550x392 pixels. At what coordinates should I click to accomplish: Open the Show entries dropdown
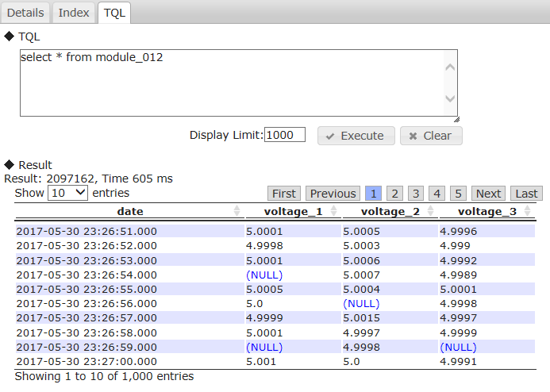67,193
